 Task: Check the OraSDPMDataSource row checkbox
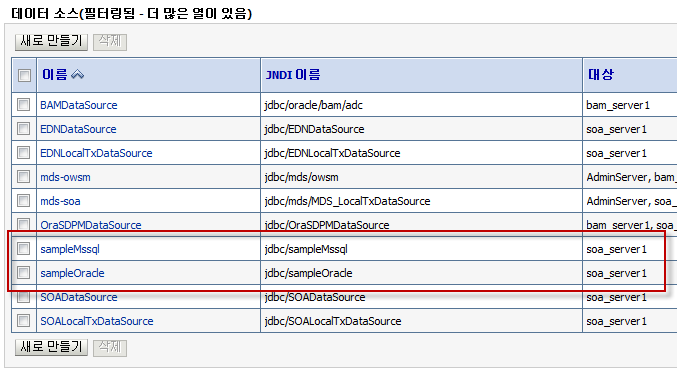24,224
